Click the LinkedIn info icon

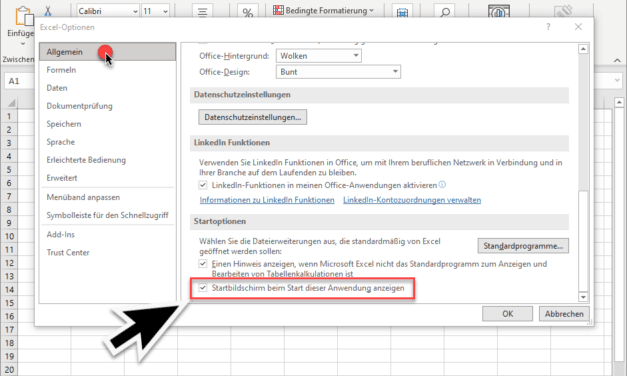pyautogui.click(x=442, y=184)
